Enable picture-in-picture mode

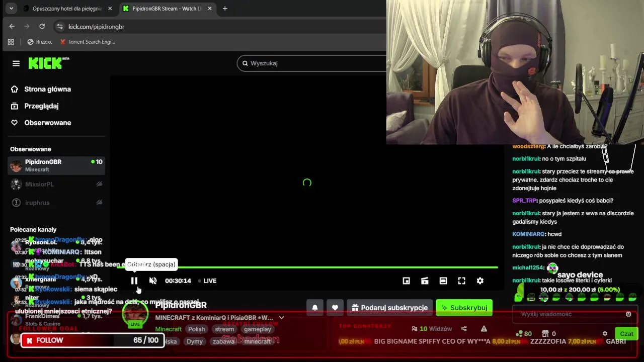coord(407,281)
